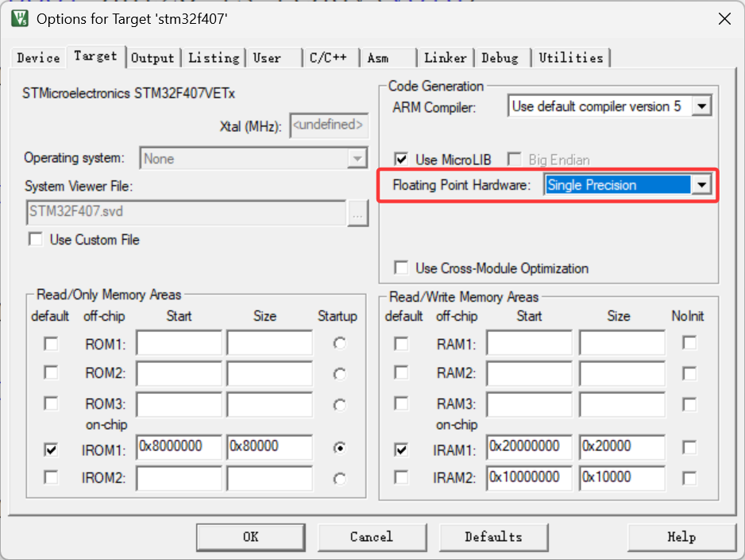Edit the IRAM1 Size value 0x20000
Viewport: 745px width, 560px height.
(622, 447)
